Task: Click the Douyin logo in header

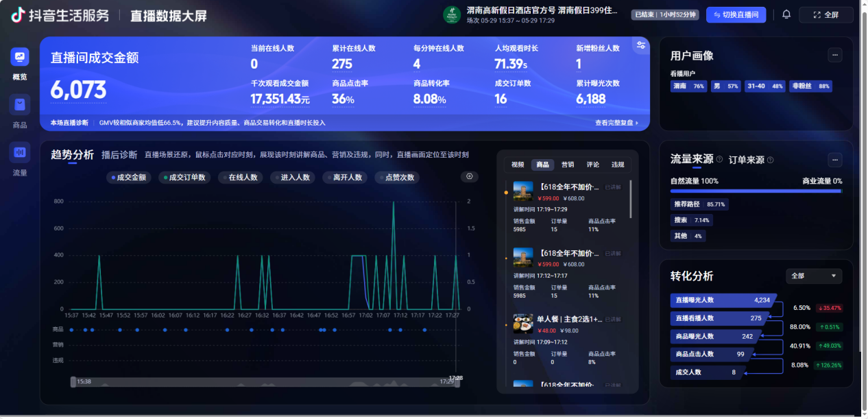Action: pyautogui.click(x=18, y=15)
